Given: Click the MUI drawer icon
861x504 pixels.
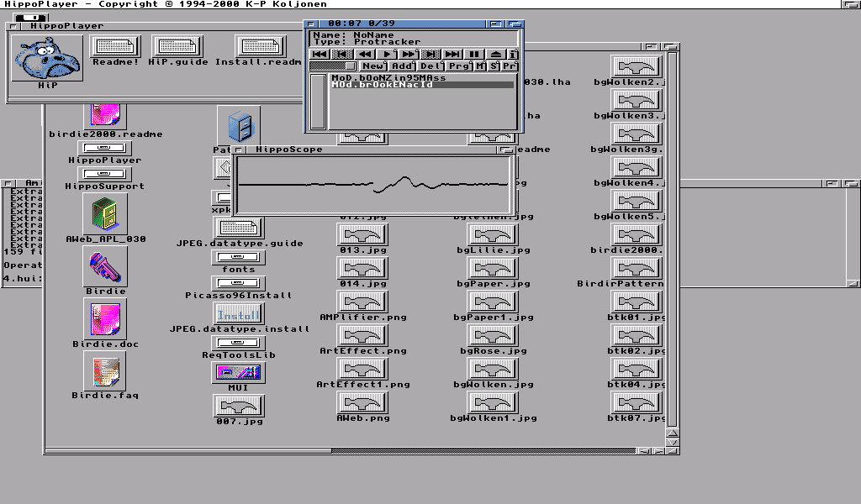Looking at the screenshot, I should click(x=238, y=372).
